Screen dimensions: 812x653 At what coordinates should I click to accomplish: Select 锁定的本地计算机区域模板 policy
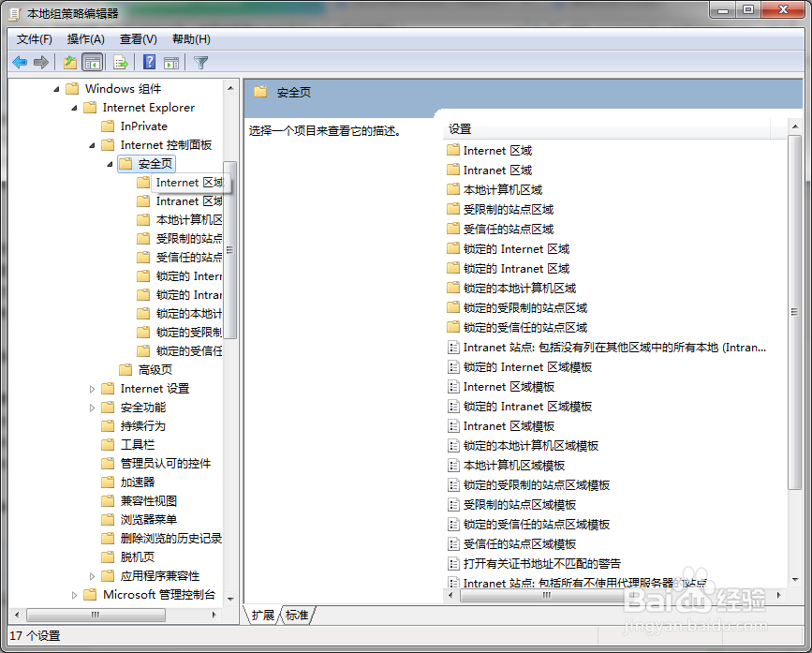click(x=531, y=445)
